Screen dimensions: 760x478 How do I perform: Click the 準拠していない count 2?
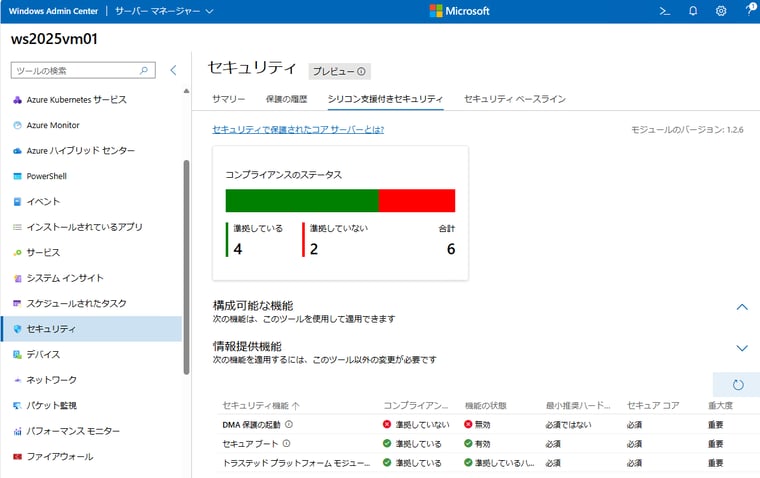pos(314,249)
